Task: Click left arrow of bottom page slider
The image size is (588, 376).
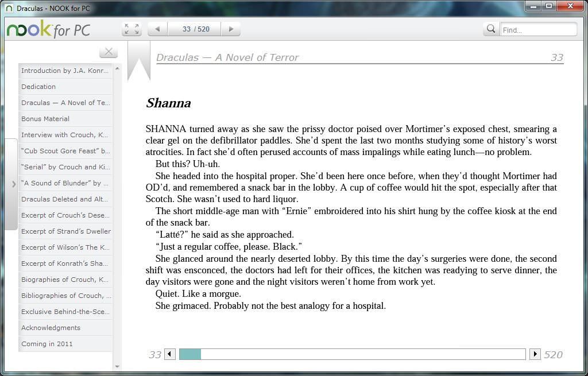Action: click(x=170, y=354)
